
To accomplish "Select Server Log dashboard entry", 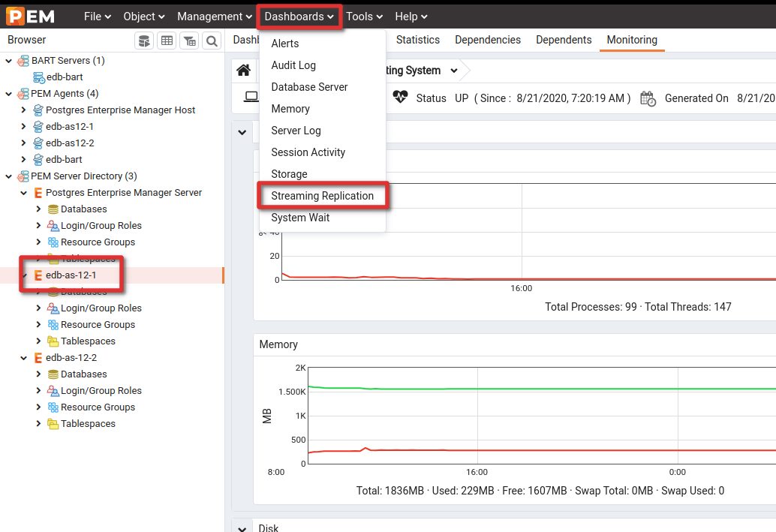I will click(x=296, y=131).
